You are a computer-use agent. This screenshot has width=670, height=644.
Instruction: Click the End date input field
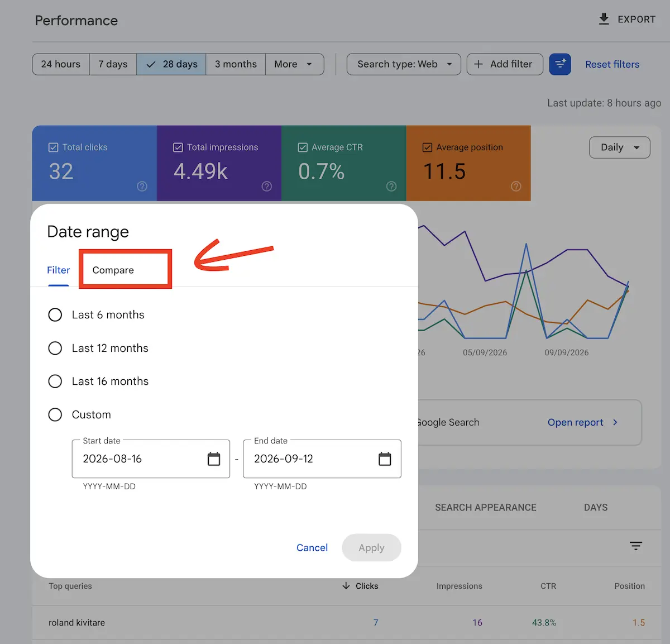point(322,459)
